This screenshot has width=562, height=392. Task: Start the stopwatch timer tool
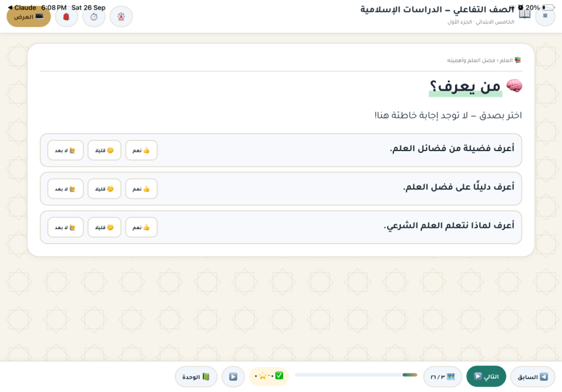point(94,17)
